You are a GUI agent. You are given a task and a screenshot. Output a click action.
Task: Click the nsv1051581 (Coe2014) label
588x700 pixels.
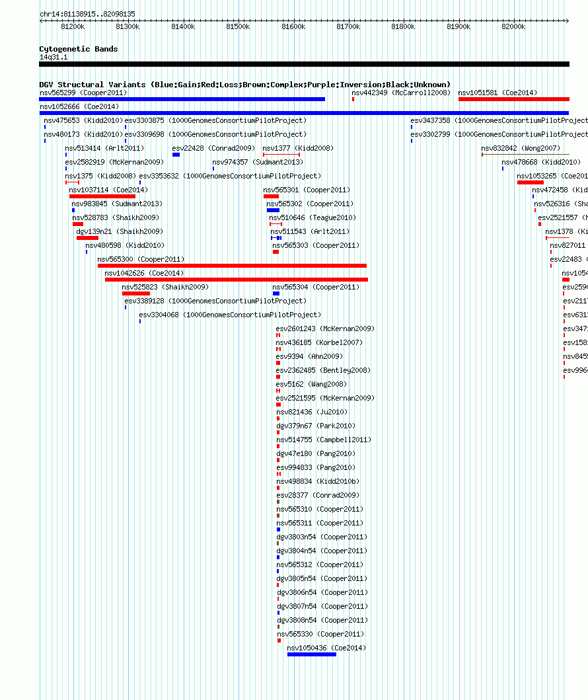(x=497, y=93)
